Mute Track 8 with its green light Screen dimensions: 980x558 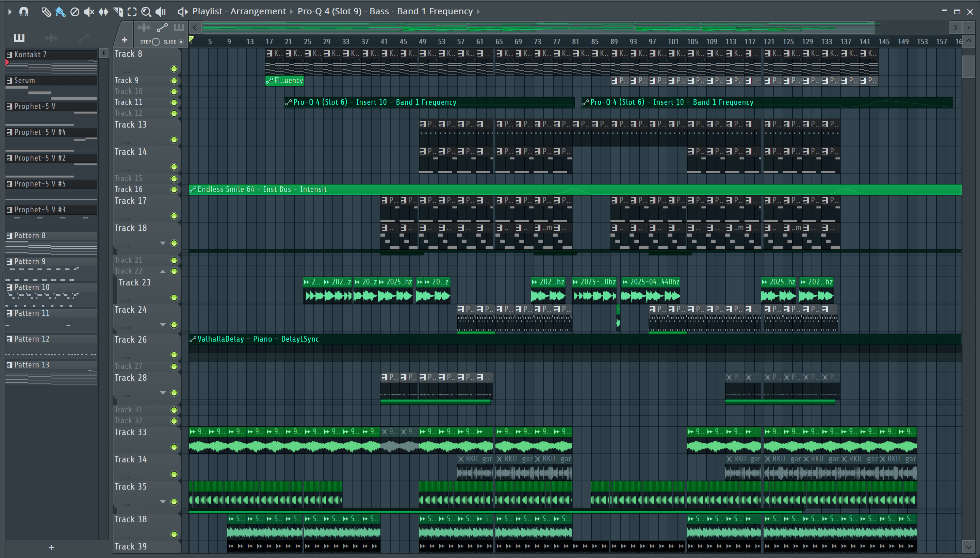pyautogui.click(x=174, y=69)
